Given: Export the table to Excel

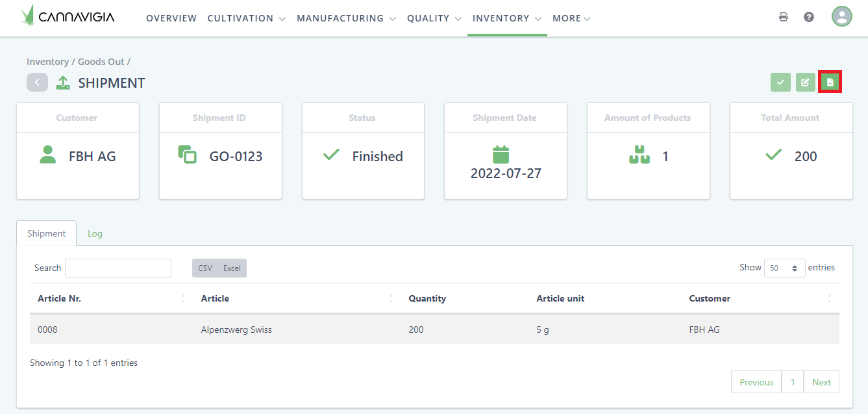Looking at the screenshot, I should 232,268.
